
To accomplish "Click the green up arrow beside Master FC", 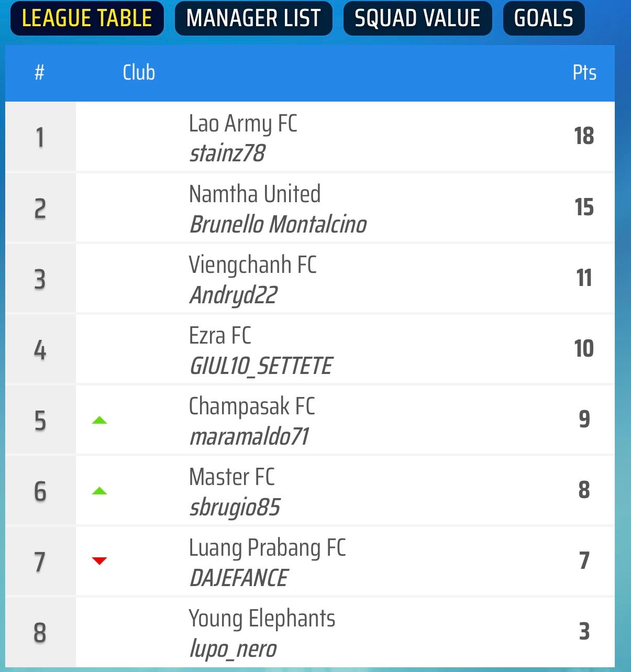I will [x=99, y=491].
